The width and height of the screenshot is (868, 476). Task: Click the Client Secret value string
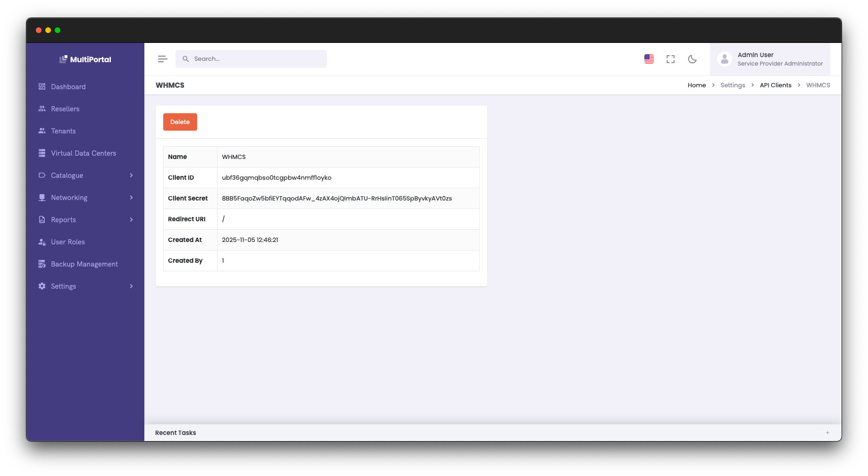tap(337, 198)
